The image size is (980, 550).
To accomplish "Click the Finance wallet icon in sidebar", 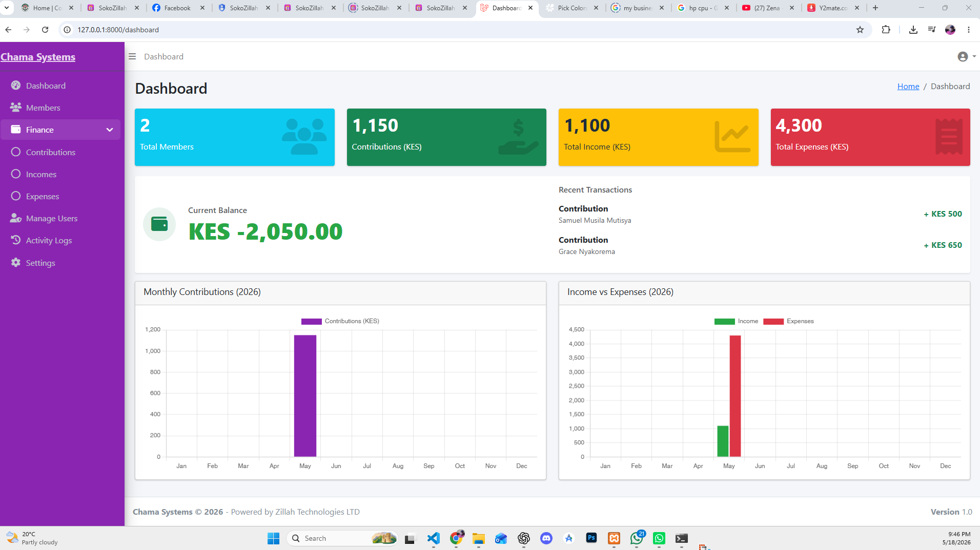I will (16, 130).
